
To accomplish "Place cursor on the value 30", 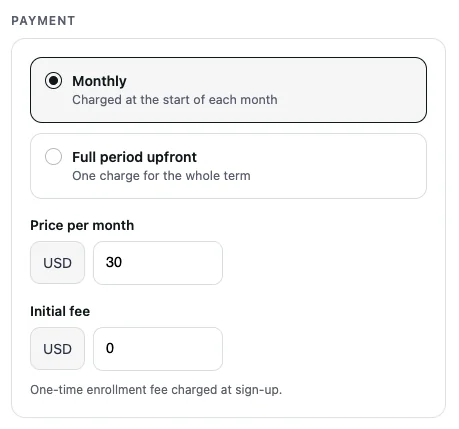I will coord(114,262).
